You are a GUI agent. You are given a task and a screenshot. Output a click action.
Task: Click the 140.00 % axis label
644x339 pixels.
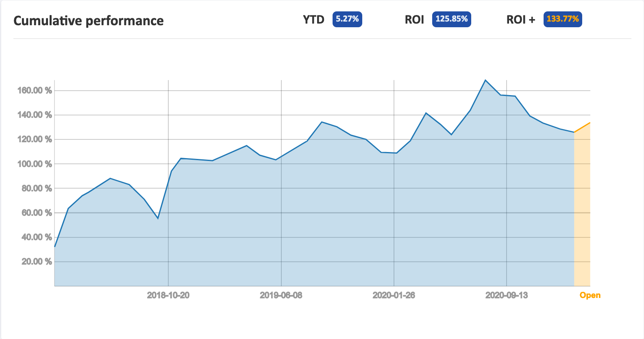[35, 115]
